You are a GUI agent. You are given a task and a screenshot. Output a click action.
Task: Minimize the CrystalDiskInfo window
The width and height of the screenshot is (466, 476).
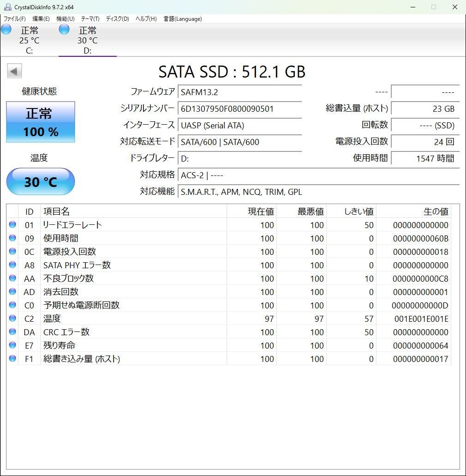pyautogui.click(x=413, y=7)
